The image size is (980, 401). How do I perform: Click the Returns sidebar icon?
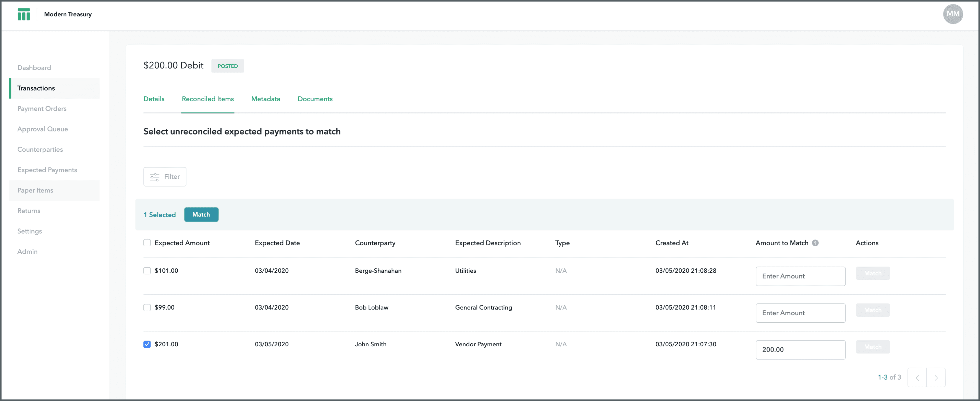point(29,210)
